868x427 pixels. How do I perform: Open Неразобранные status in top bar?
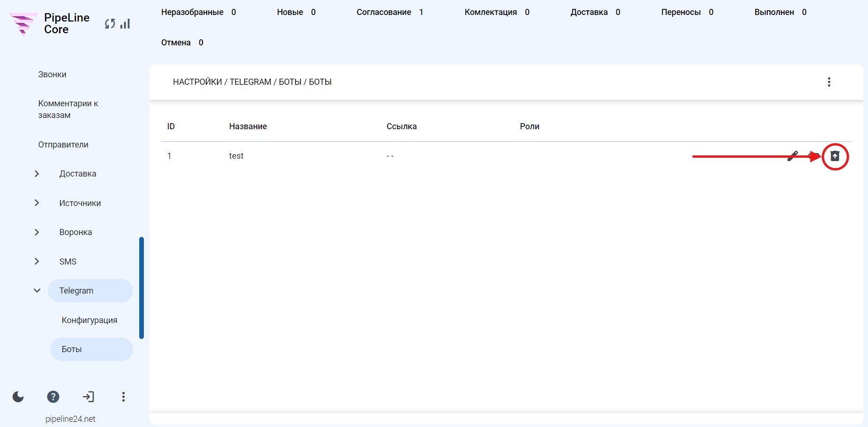coord(199,12)
